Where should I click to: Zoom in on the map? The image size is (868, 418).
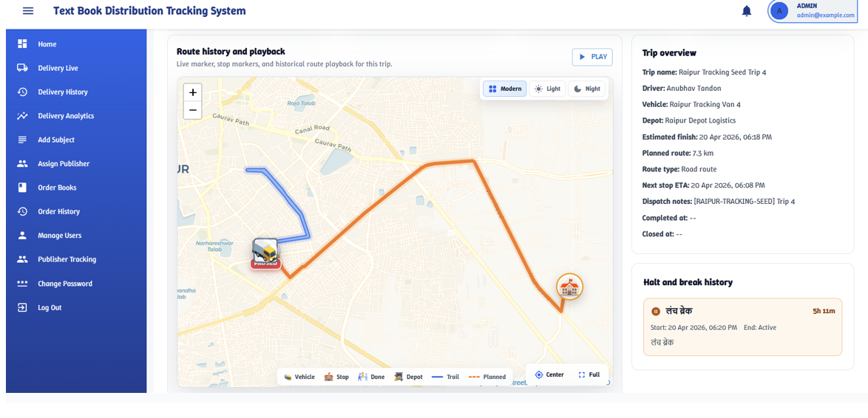pos(193,92)
